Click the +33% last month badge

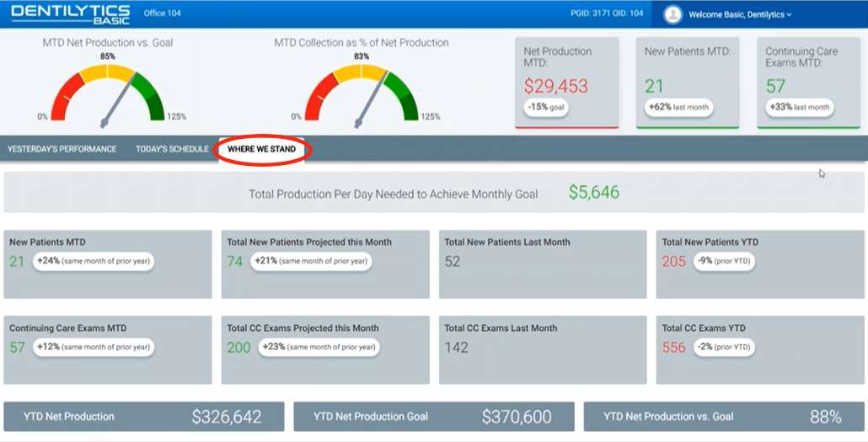click(x=799, y=108)
